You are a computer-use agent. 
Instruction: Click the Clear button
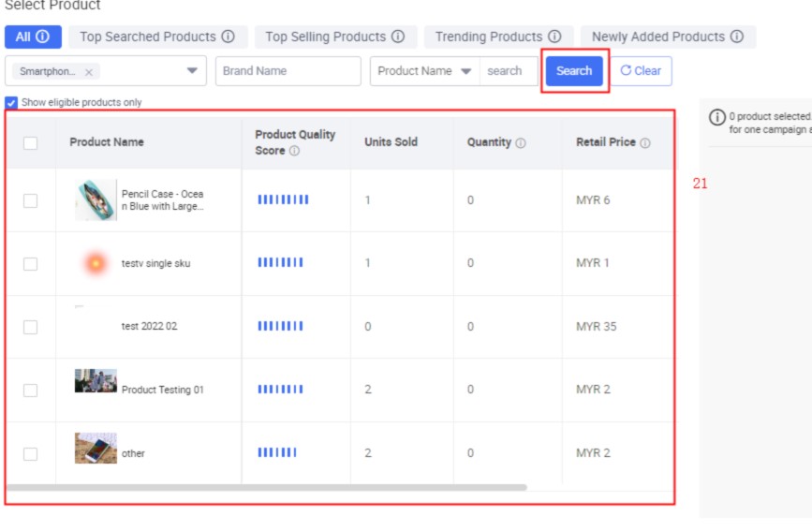click(x=641, y=71)
